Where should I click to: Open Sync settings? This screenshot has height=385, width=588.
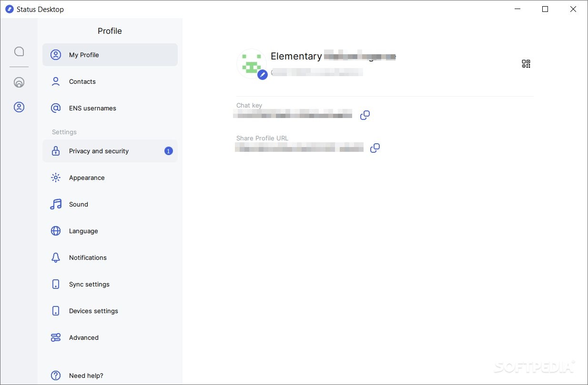110,284
